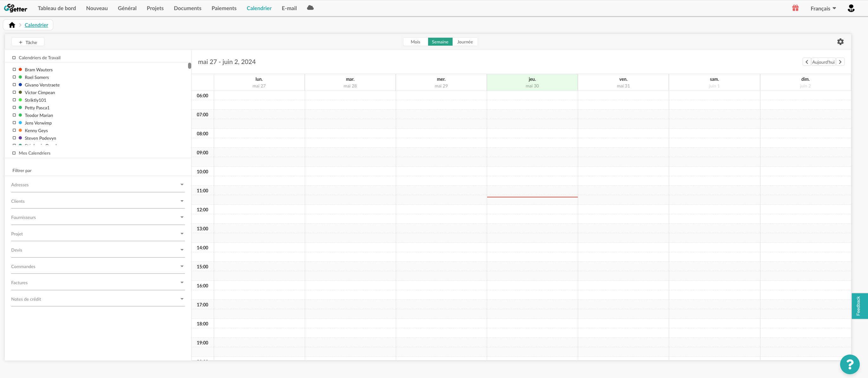Switch to Mois view
This screenshot has height=378, width=868.
click(415, 42)
